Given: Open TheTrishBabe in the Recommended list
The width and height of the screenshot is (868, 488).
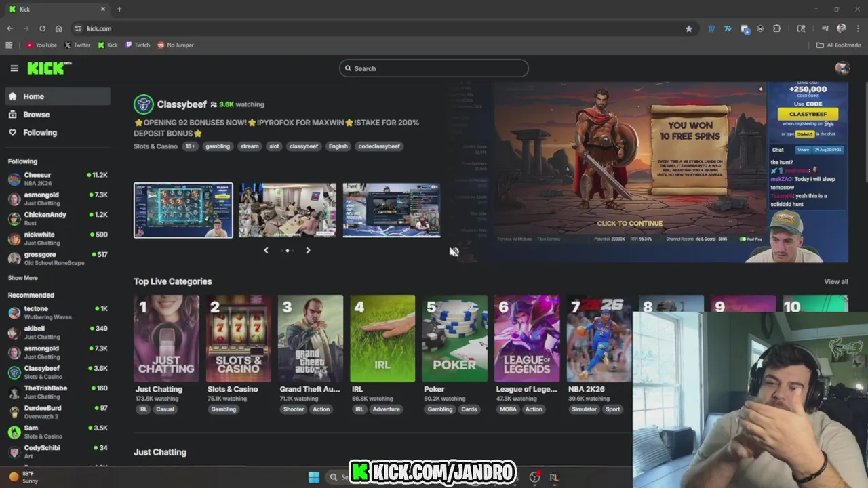Looking at the screenshot, I should [58, 392].
